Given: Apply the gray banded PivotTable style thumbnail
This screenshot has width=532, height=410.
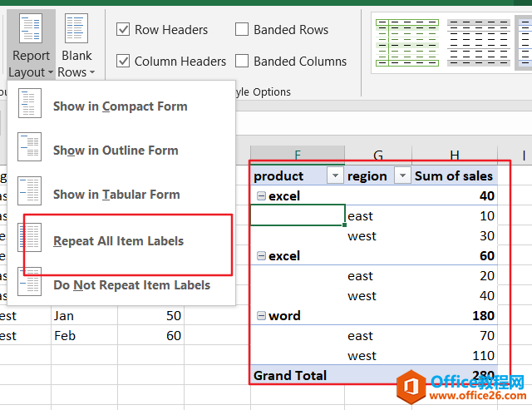Looking at the screenshot, I should coord(479,42).
